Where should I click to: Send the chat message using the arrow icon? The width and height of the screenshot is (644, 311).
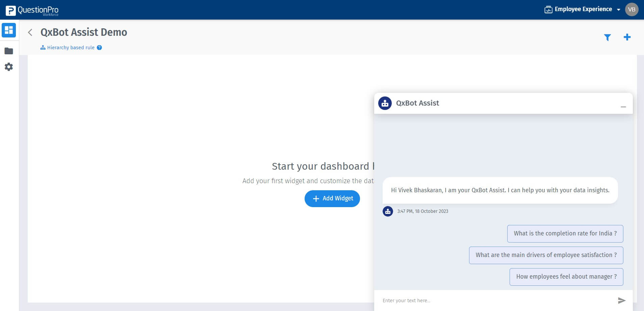(x=621, y=300)
